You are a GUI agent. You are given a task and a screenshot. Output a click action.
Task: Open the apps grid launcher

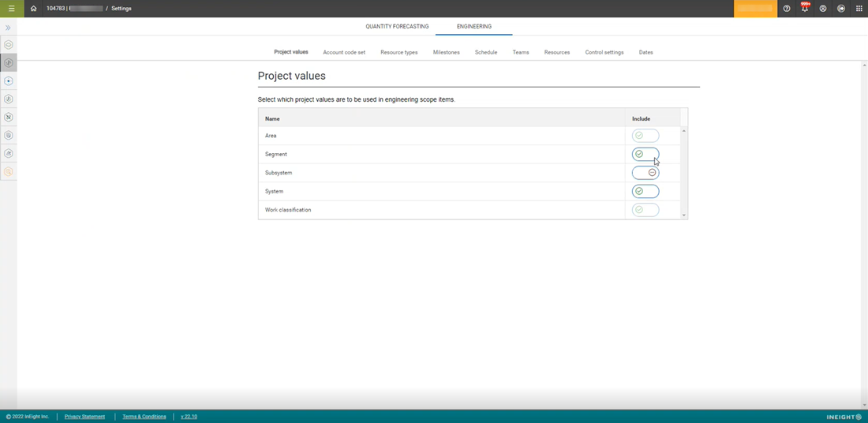(859, 9)
